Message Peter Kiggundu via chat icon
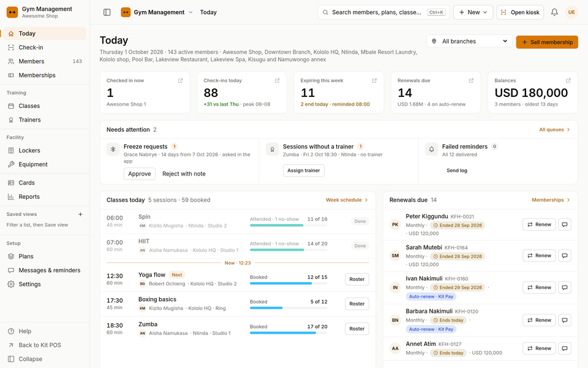 pyautogui.click(x=564, y=224)
